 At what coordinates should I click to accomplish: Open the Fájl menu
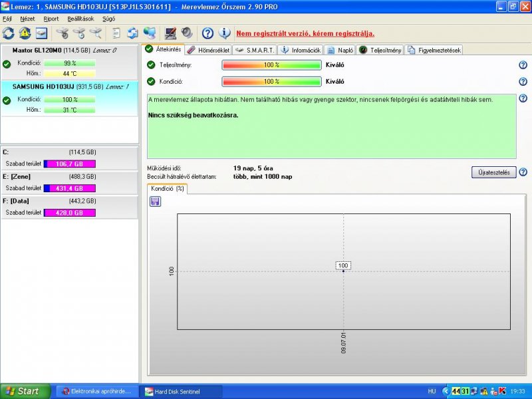pos(7,19)
